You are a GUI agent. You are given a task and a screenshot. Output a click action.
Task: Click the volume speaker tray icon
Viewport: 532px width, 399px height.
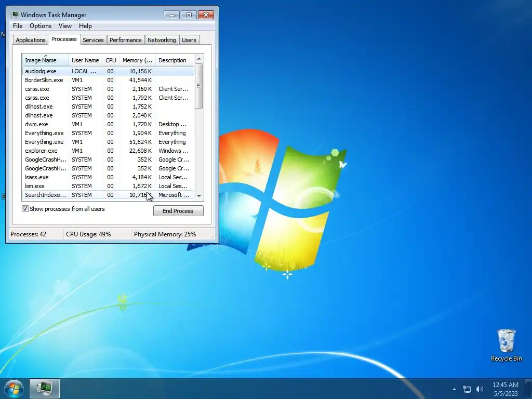pos(480,389)
